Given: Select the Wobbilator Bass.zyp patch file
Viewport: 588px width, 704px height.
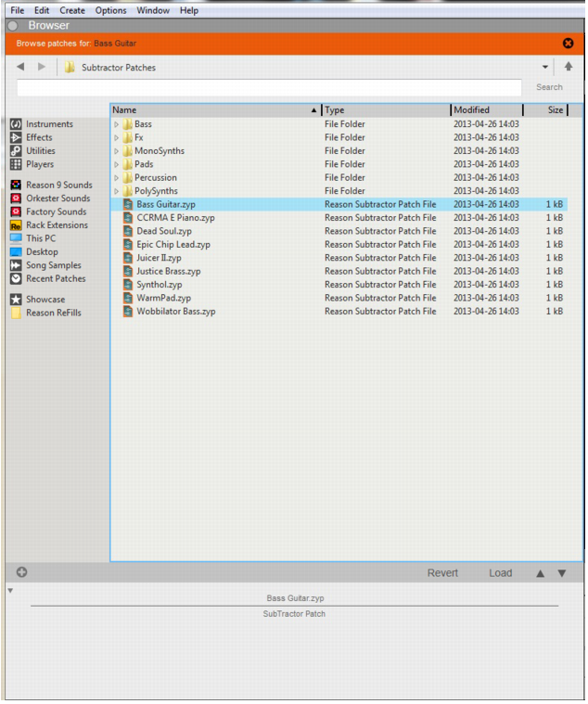Looking at the screenshot, I should pos(175,312).
